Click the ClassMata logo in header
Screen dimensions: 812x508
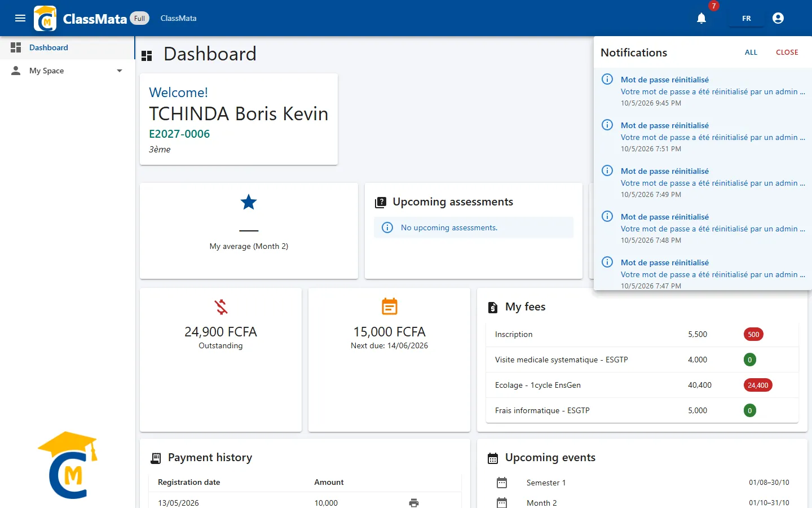(45, 18)
